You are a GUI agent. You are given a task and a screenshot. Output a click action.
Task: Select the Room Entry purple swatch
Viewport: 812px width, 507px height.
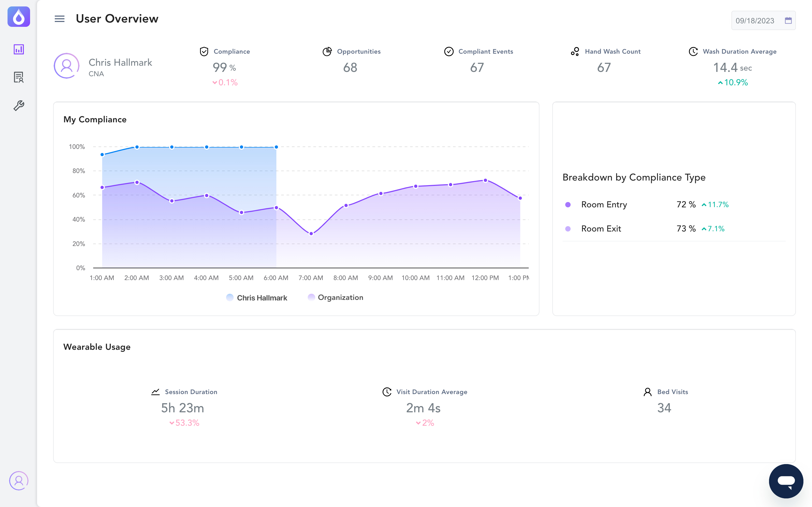point(568,204)
